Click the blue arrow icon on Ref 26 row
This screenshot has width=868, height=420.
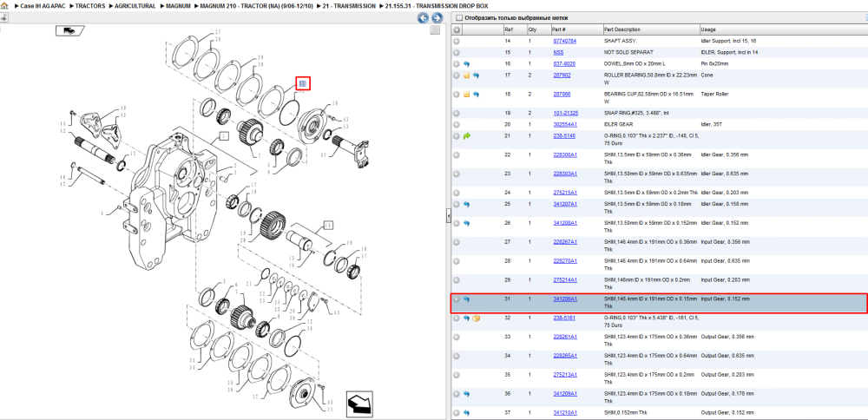[467, 223]
